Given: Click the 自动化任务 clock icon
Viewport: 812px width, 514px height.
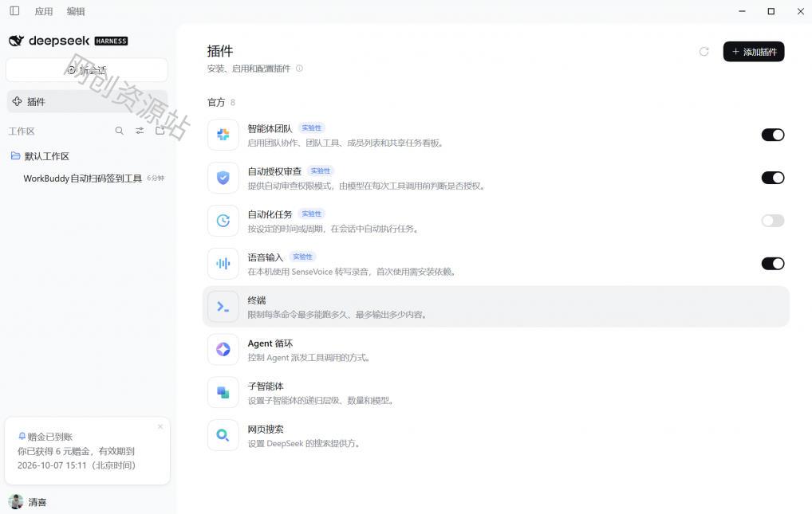Looking at the screenshot, I should pos(223,221).
